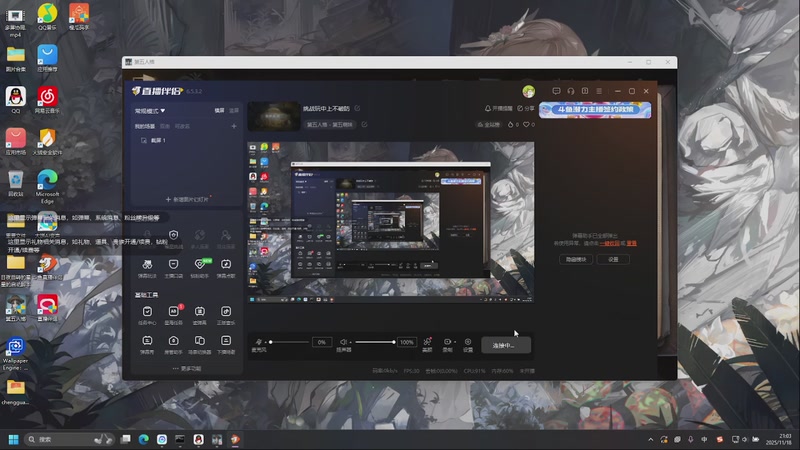Click the 分享 share button
800x450 pixels.
[x=526, y=108]
